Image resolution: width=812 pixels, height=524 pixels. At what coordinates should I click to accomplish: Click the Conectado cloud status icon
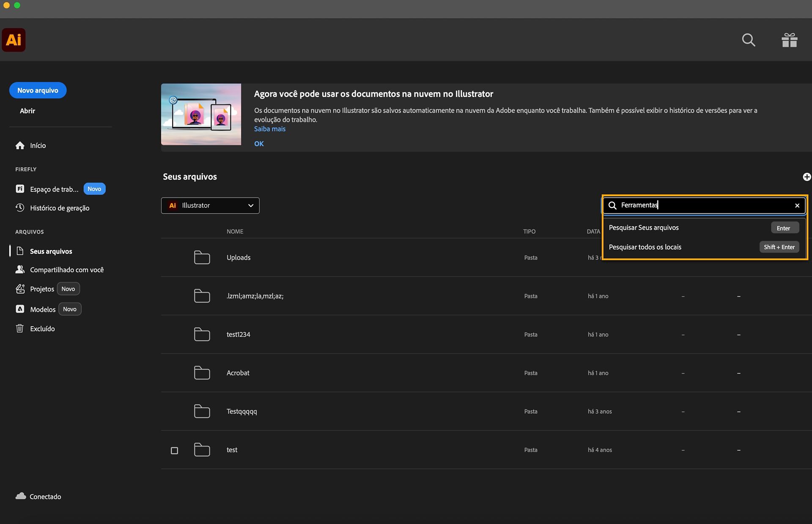21,496
